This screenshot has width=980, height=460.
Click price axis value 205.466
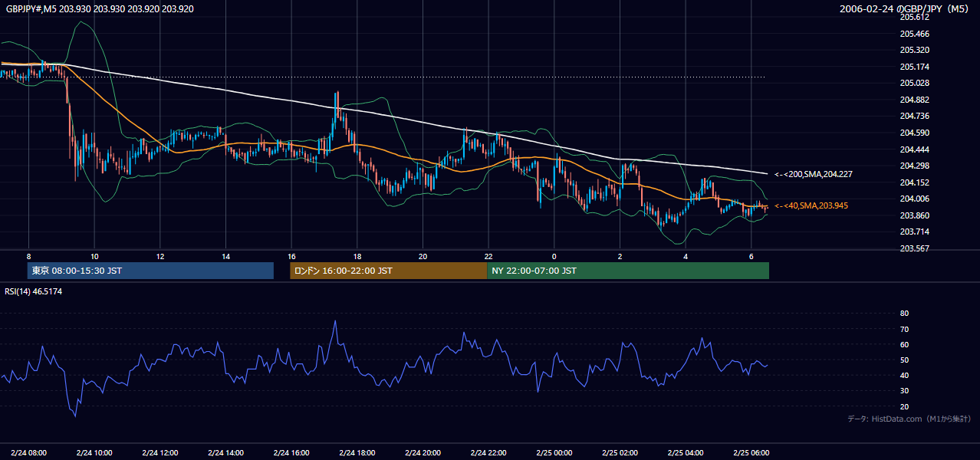click(914, 34)
